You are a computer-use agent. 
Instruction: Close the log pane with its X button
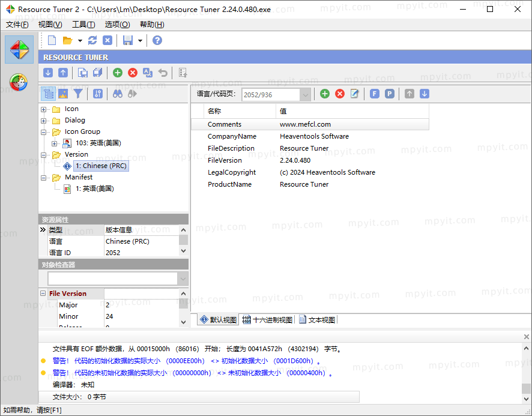click(526, 337)
